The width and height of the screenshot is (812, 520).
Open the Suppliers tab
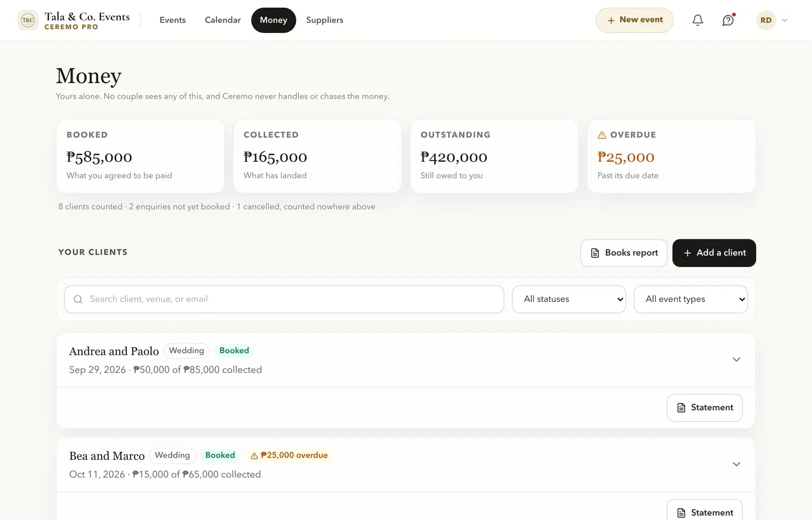pos(325,20)
